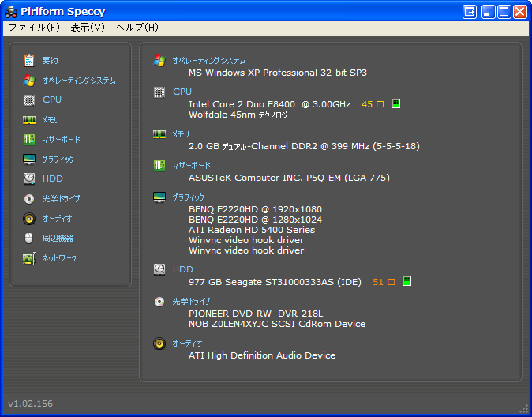
Task: Click the hard disk icon in sidebar
Action: click(x=29, y=178)
